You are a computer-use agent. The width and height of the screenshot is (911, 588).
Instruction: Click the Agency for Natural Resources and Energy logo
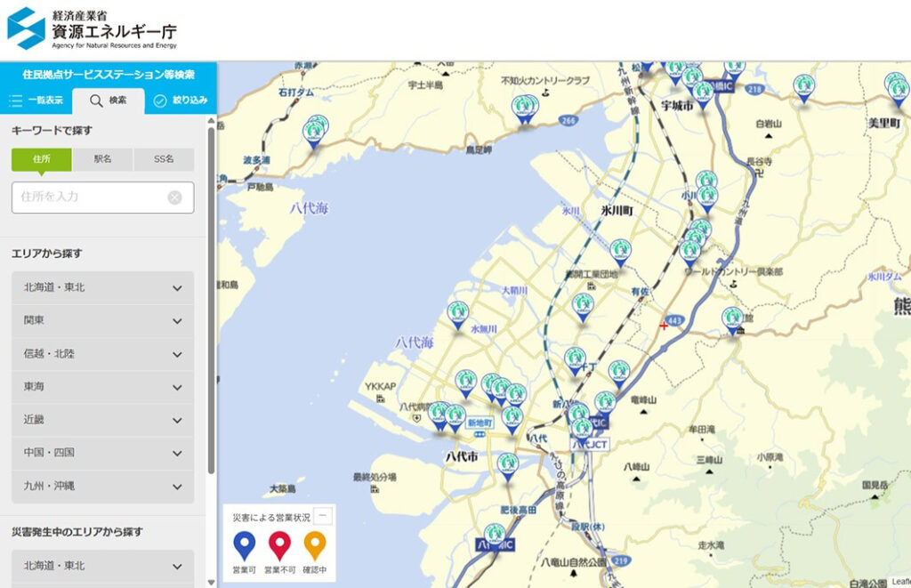click(92, 28)
